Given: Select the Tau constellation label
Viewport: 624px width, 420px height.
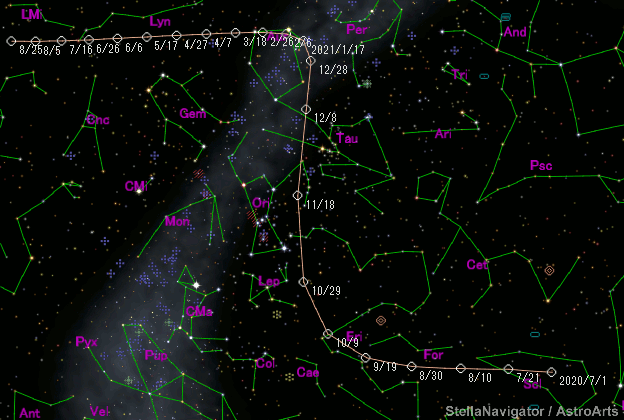Looking at the screenshot, I should coord(346,139).
